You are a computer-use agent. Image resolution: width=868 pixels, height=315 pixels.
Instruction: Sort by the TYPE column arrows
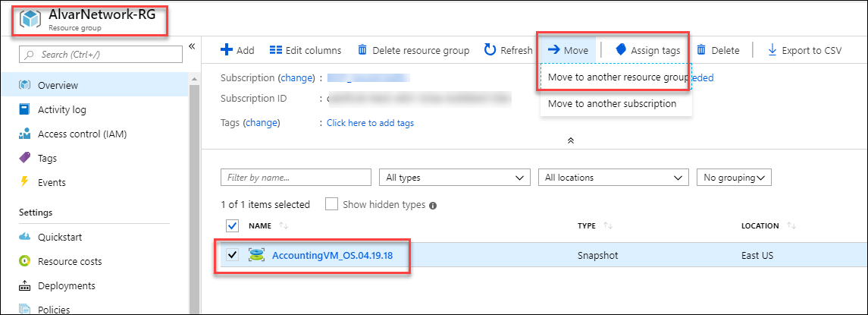point(607,225)
